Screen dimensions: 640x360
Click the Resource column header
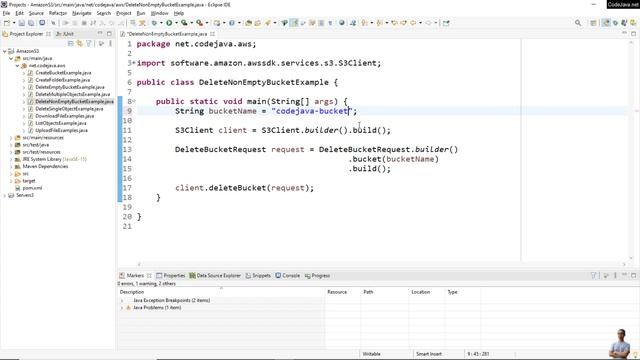point(337,292)
